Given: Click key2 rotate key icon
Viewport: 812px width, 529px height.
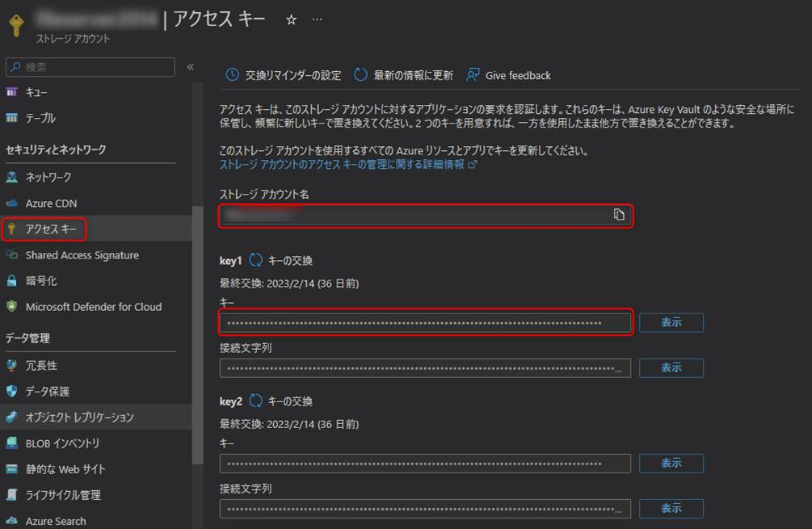Looking at the screenshot, I should tap(255, 401).
